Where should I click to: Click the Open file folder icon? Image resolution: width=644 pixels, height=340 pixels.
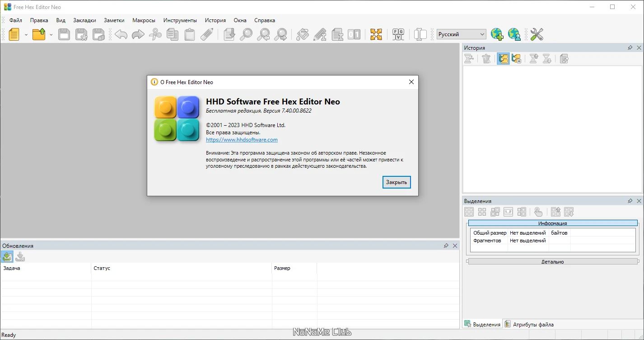[39, 34]
